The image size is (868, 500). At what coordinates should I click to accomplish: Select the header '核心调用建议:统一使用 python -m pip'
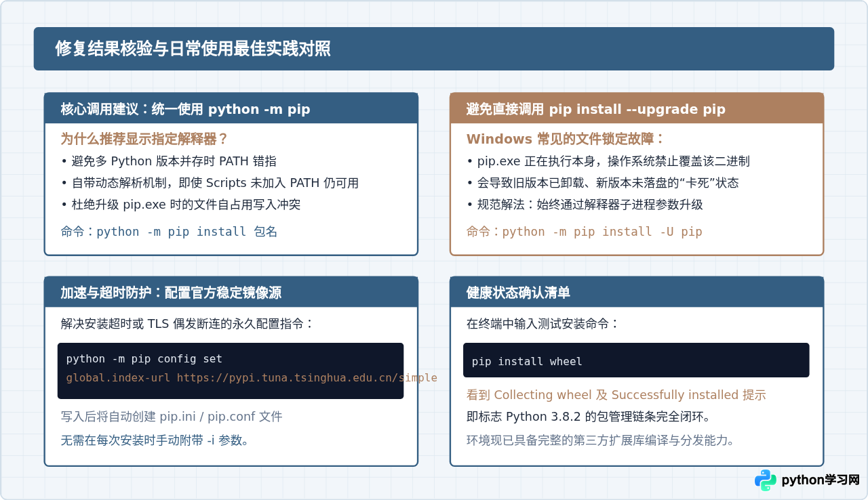point(231,108)
